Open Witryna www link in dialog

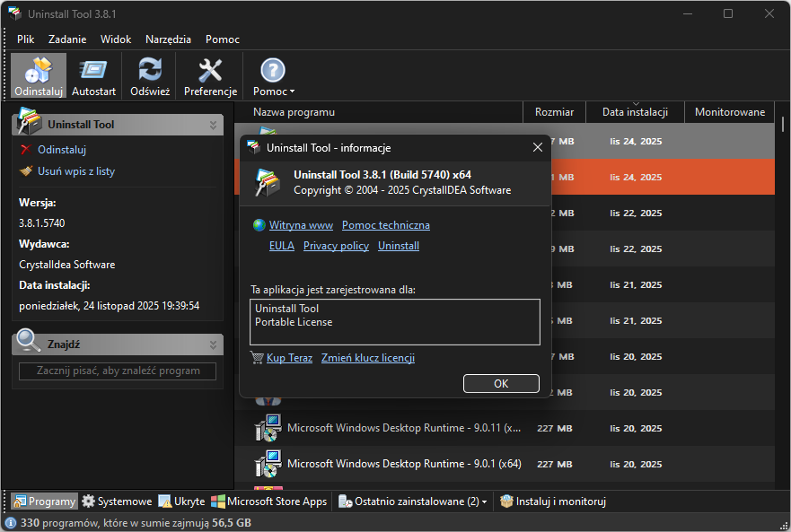pos(301,225)
